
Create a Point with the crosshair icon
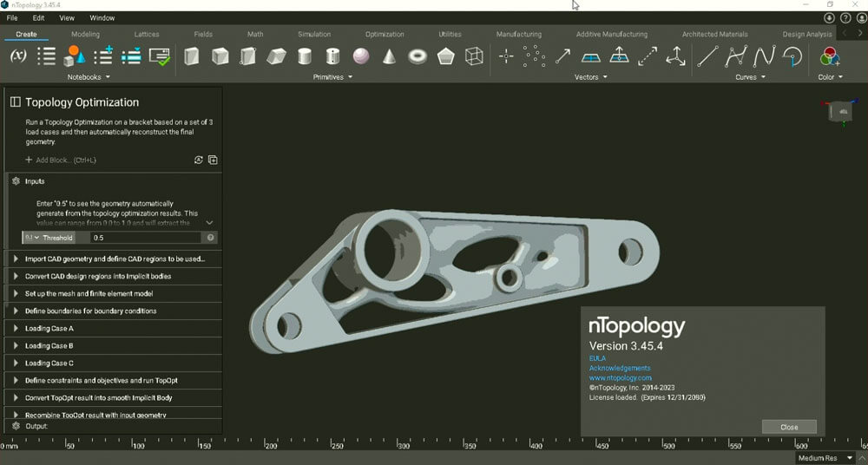506,56
